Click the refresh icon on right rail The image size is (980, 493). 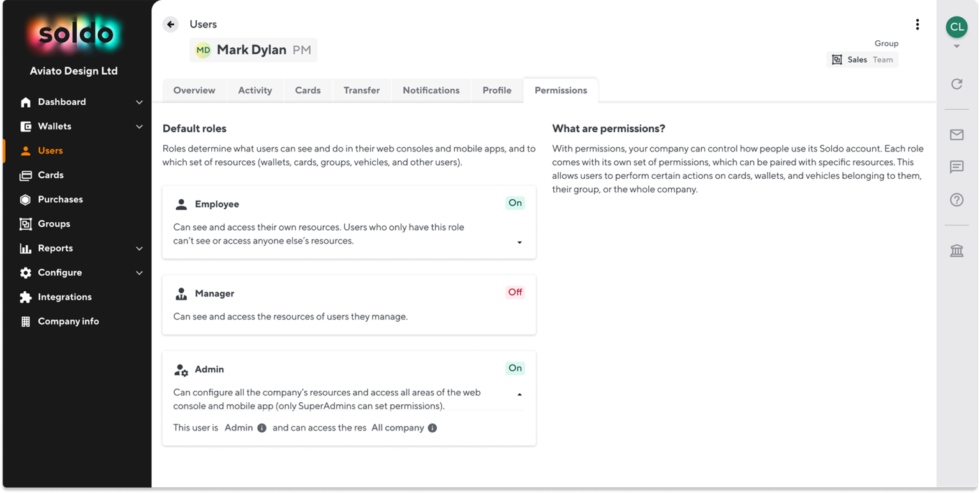tap(956, 84)
